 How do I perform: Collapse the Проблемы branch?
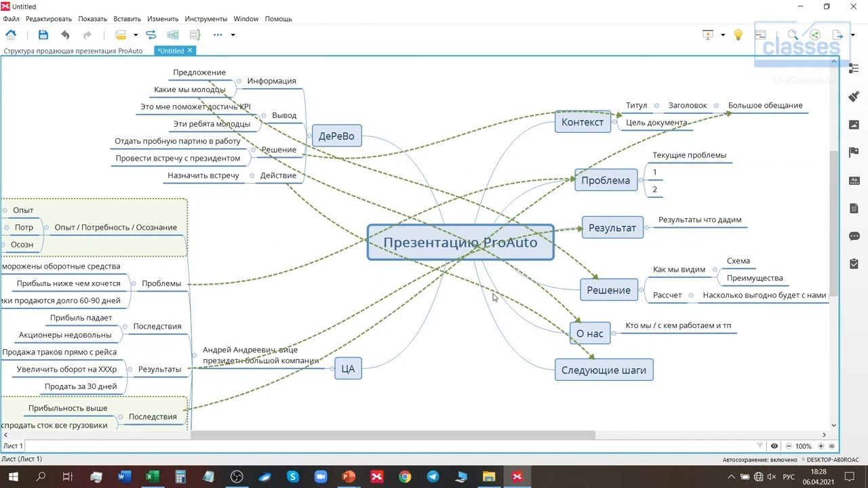[x=135, y=284]
